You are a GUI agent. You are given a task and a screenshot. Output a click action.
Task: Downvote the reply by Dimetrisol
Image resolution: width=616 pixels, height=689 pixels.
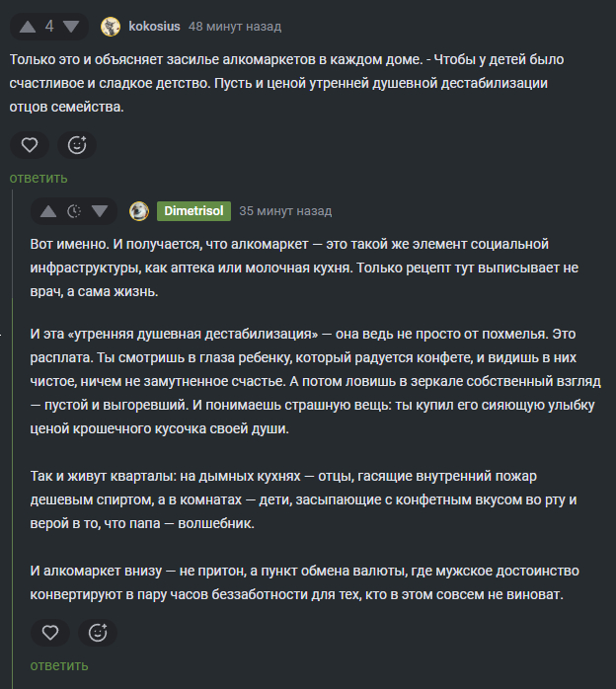click(99, 211)
